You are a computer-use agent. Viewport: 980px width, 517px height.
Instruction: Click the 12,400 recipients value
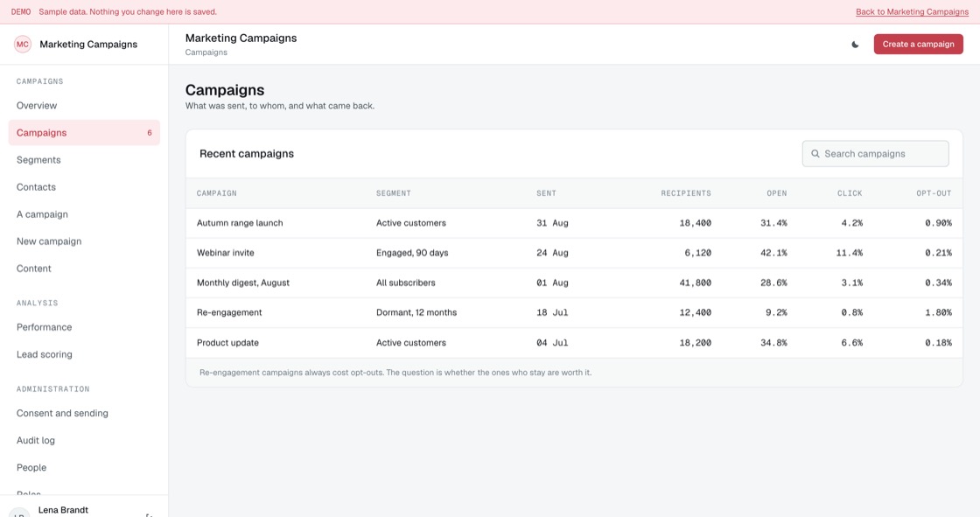point(695,312)
